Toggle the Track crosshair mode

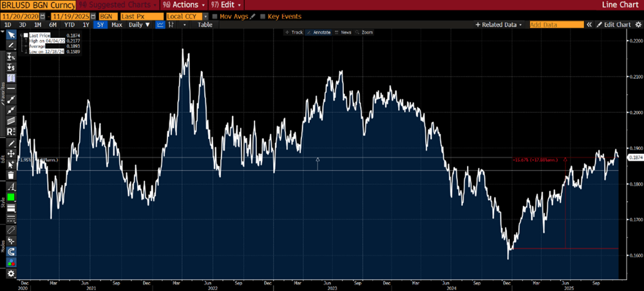294,32
